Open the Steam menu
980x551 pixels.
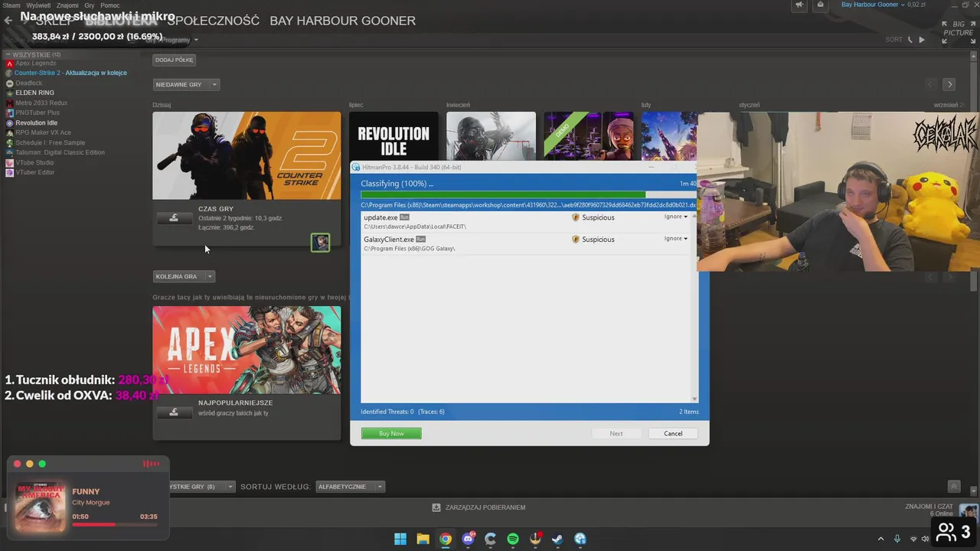(x=11, y=5)
